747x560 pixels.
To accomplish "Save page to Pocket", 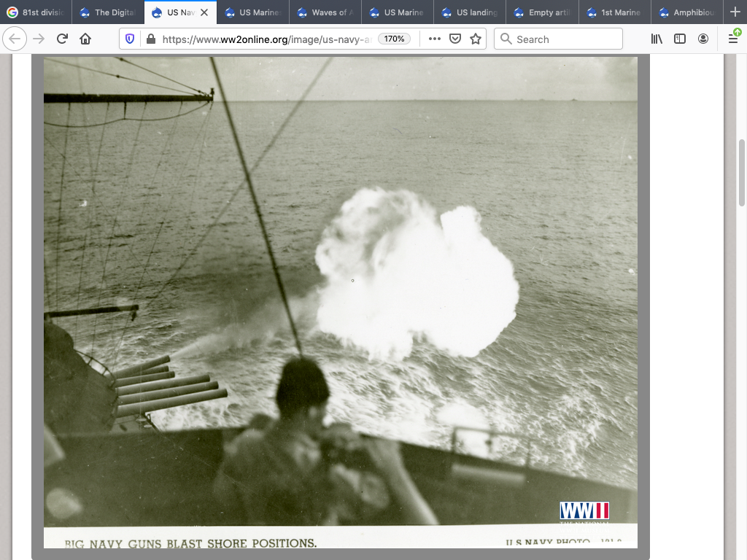I will click(455, 39).
